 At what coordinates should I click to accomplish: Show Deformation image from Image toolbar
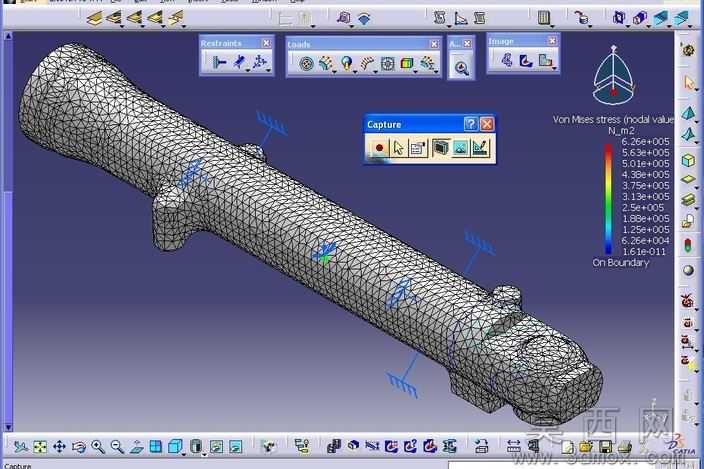tap(506, 60)
